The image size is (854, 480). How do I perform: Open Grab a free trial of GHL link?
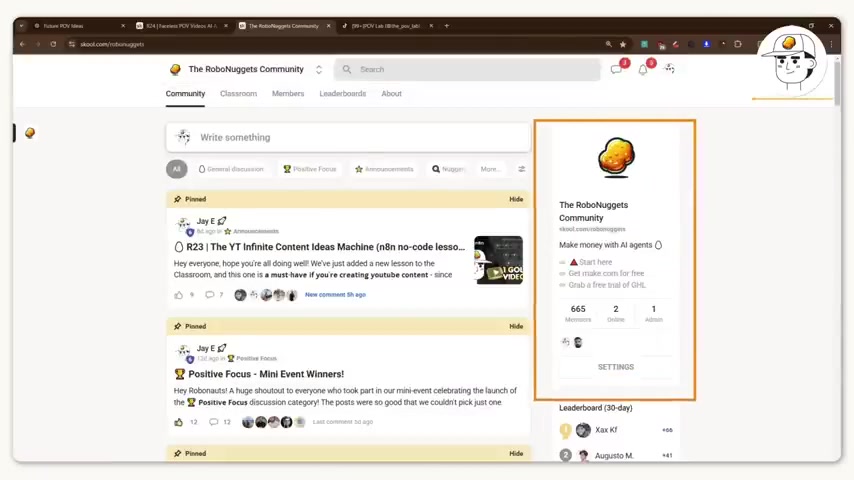[607, 285]
